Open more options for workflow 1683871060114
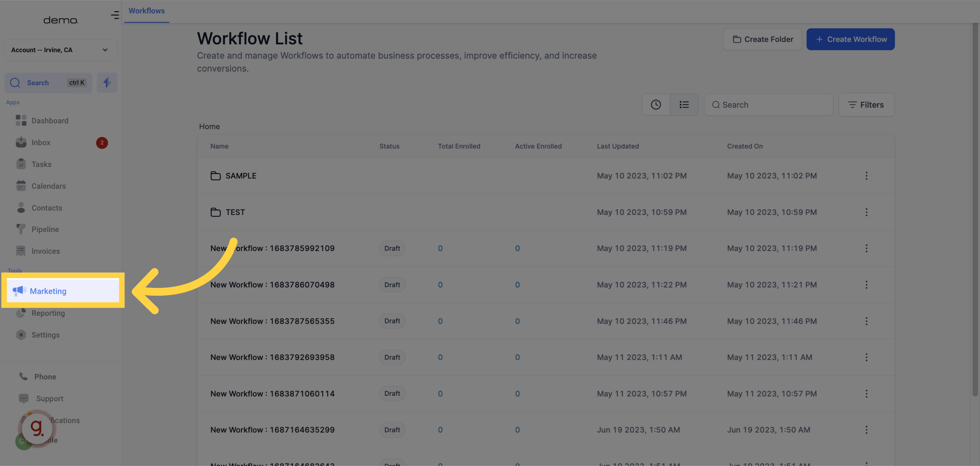The height and width of the screenshot is (466, 980). (x=866, y=394)
